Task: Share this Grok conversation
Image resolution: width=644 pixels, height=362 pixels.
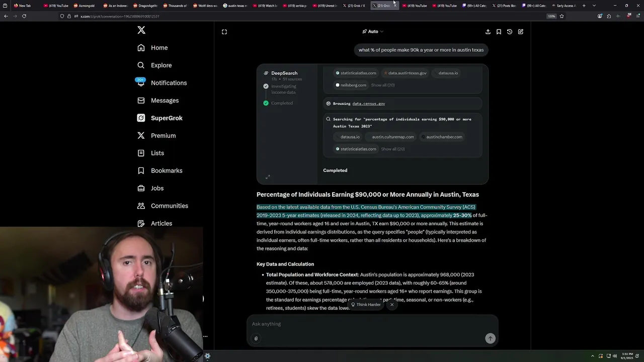Action: coord(488,32)
